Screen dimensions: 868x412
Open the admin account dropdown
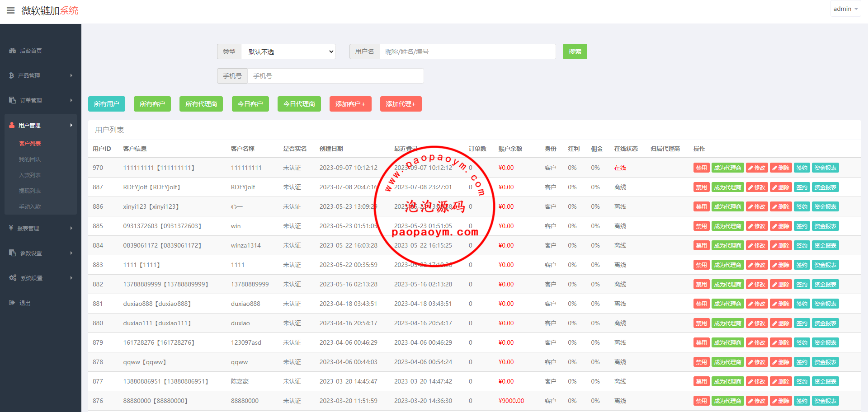click(845, 9)
